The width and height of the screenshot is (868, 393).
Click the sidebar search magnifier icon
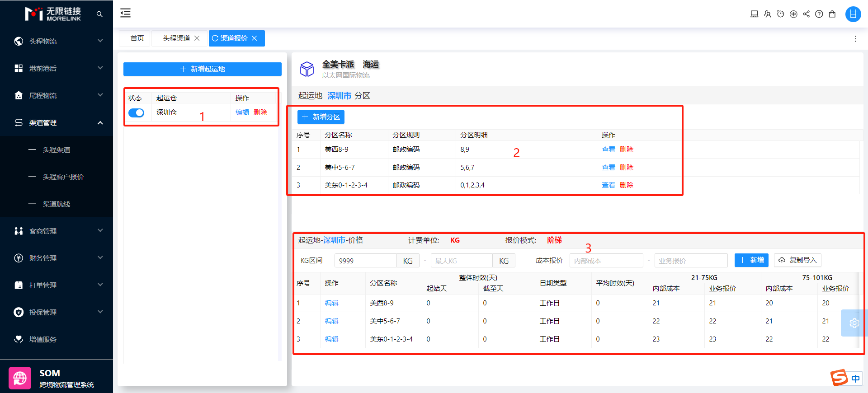[99, 14]
